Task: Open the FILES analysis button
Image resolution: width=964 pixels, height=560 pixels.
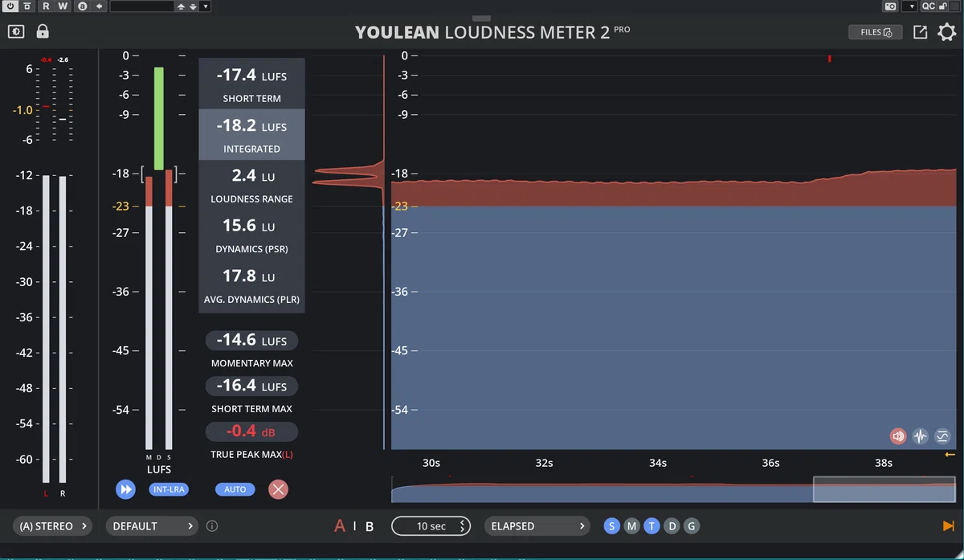Action: [x=876, y=32]
